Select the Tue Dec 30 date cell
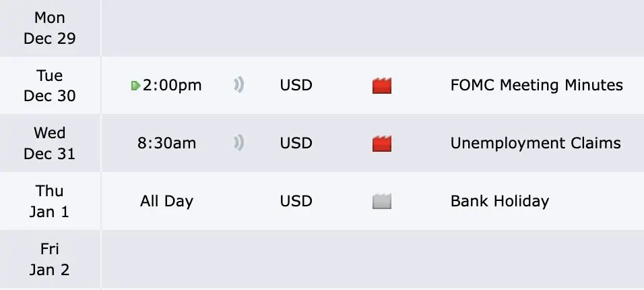This screenshot has width=644, height=290. (x=50, y=86)
